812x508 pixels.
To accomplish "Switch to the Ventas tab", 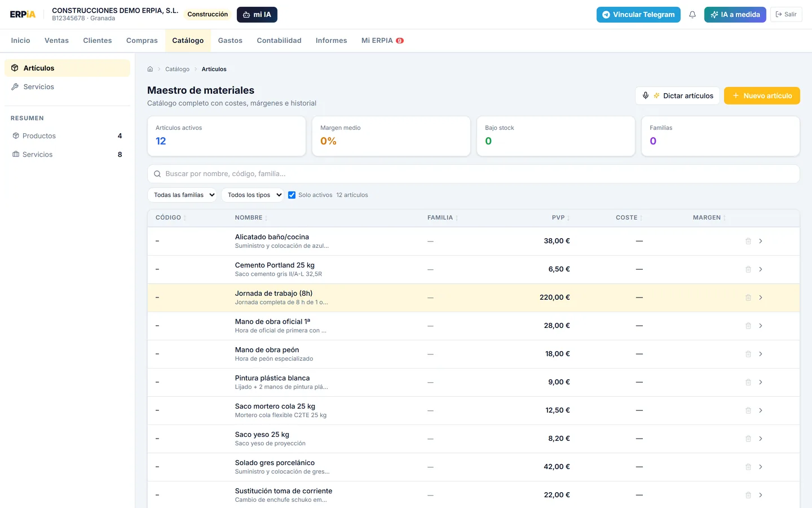I will tap(56, 41).
